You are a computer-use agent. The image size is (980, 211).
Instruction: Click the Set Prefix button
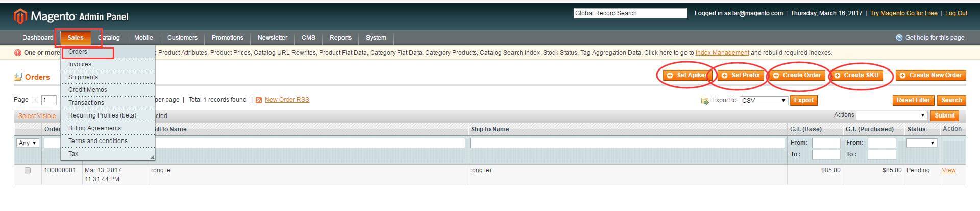pyautogui.click(x=741, y=75)
